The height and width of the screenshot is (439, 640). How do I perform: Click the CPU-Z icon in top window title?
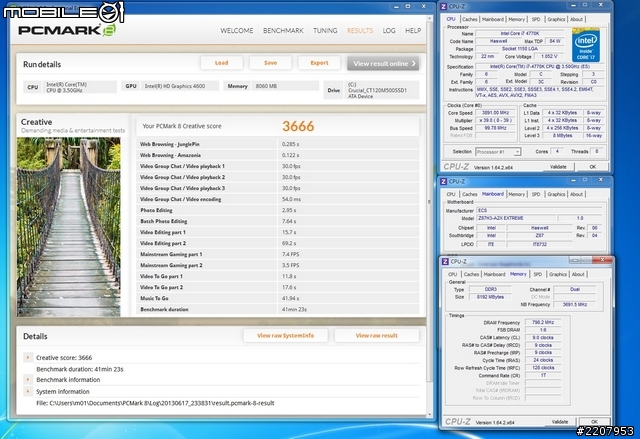coord(444,7)
